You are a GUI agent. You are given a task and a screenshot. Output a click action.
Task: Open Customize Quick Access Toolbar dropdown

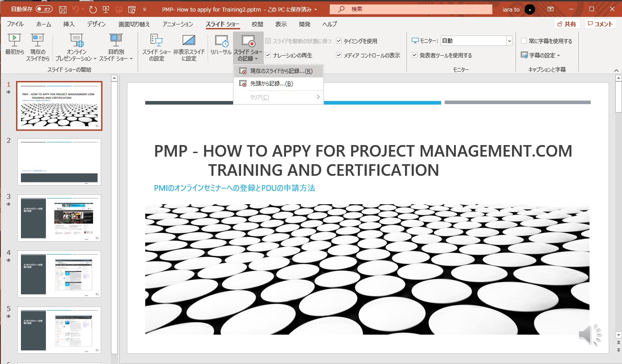coord(145,9)
